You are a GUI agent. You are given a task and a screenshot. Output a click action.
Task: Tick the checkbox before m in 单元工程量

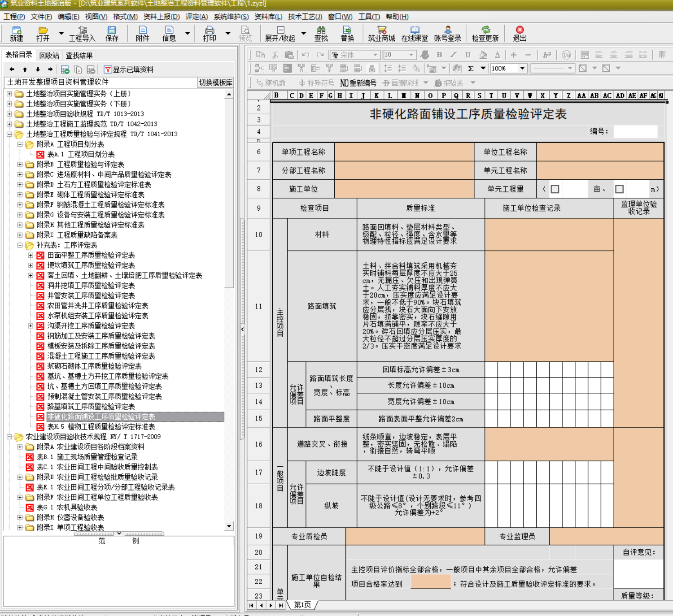(620, 189)
